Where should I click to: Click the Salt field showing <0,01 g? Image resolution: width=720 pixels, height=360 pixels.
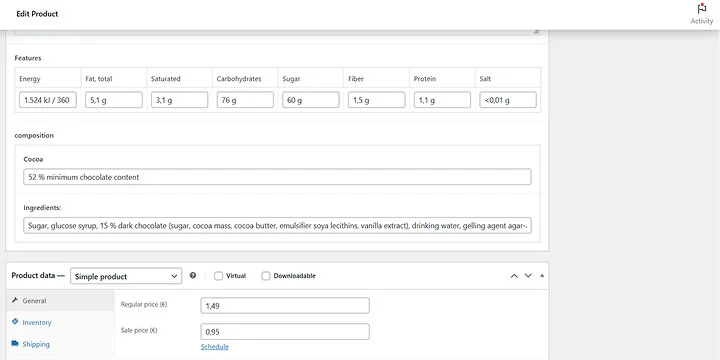(508, 100)
